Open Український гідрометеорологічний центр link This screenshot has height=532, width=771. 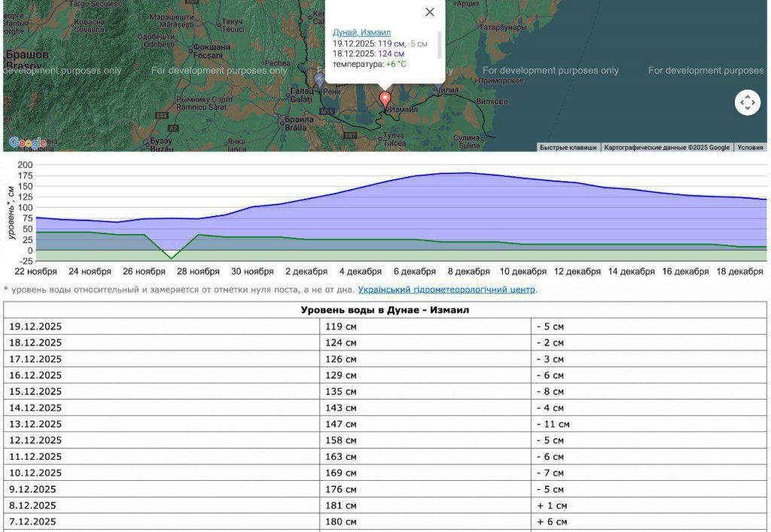point(446,289)
